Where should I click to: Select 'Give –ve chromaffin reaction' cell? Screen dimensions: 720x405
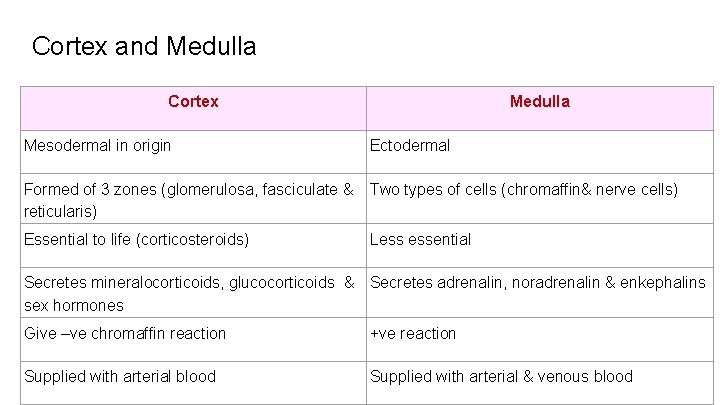coord(125,333)
